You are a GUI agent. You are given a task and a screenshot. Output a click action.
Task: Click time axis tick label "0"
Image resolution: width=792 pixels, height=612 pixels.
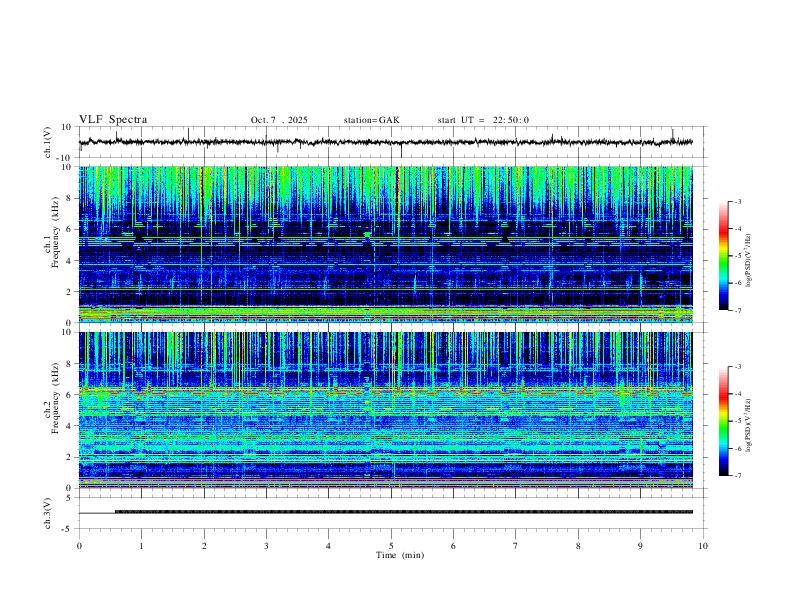coord(79,546)
